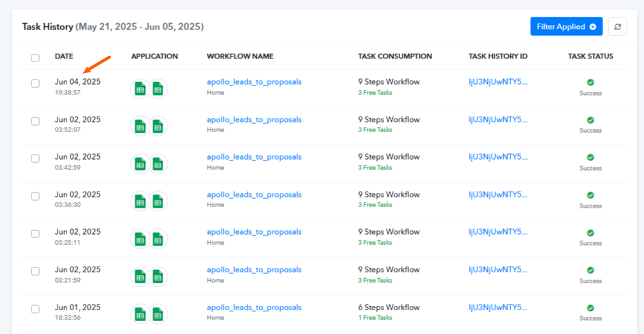Click second Google Sheets icon in 03:52:07 row
The width and height of the screenshot is (644, 334).
158,126
